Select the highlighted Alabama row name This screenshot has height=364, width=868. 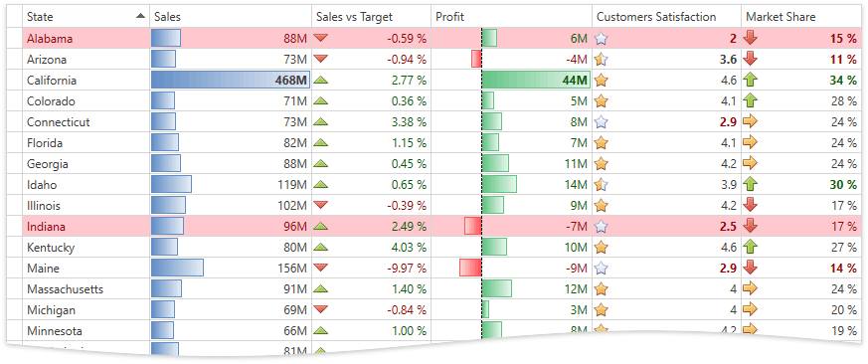click(50, 38)
